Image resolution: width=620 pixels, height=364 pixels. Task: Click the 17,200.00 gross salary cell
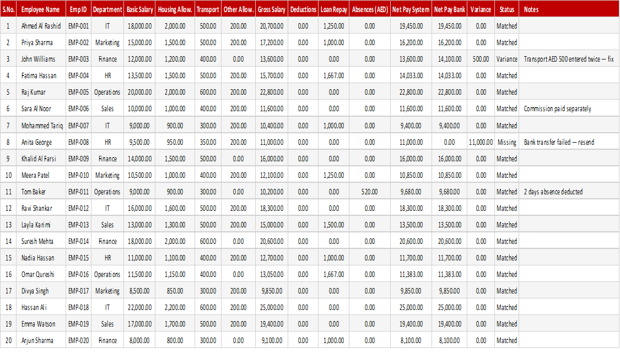point(271,43)
